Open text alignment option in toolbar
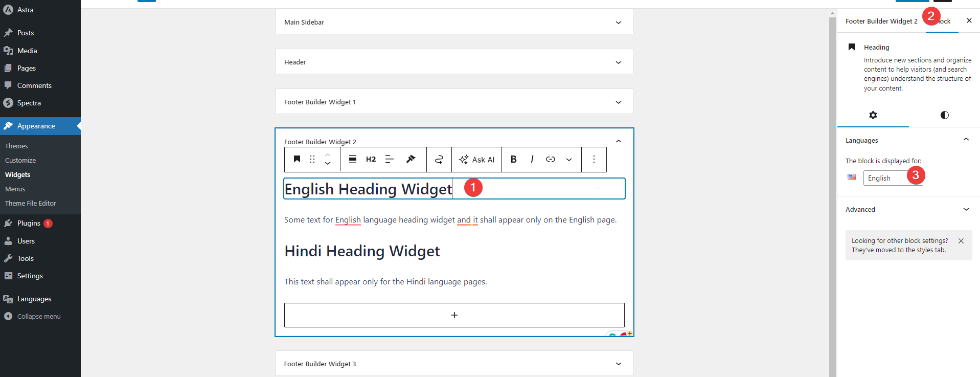The image size is (980, 377). 390,159
